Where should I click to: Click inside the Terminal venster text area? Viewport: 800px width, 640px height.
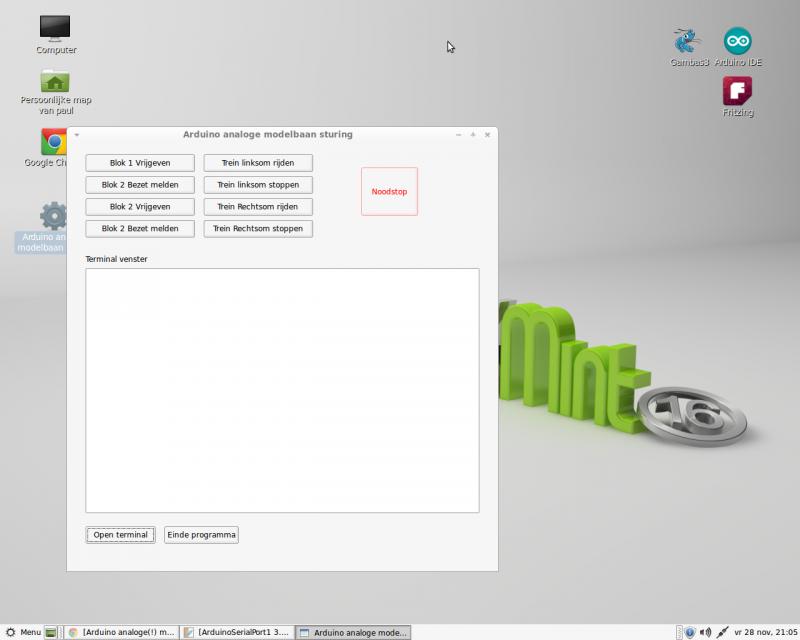click(x=282, y=390)
